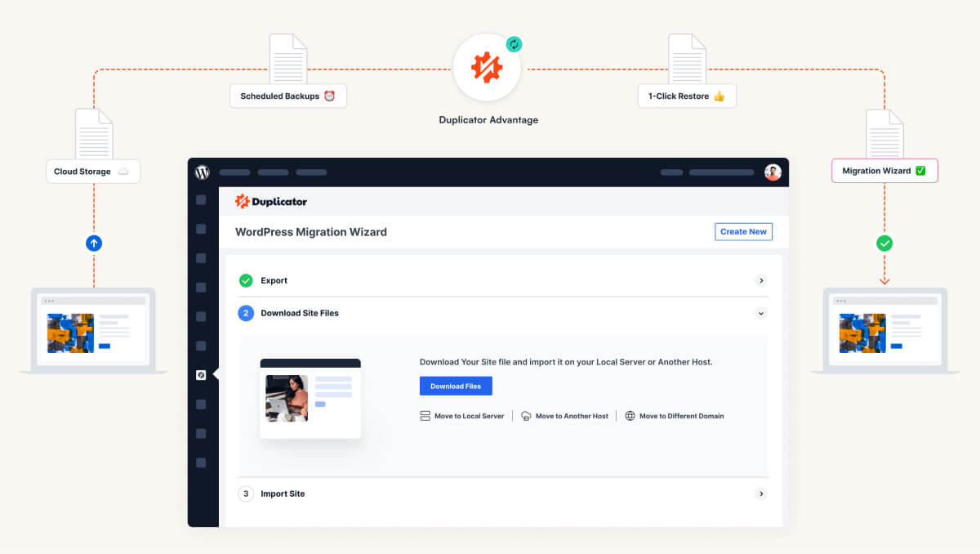Select the Cloud Storage label

coord(93,172)
